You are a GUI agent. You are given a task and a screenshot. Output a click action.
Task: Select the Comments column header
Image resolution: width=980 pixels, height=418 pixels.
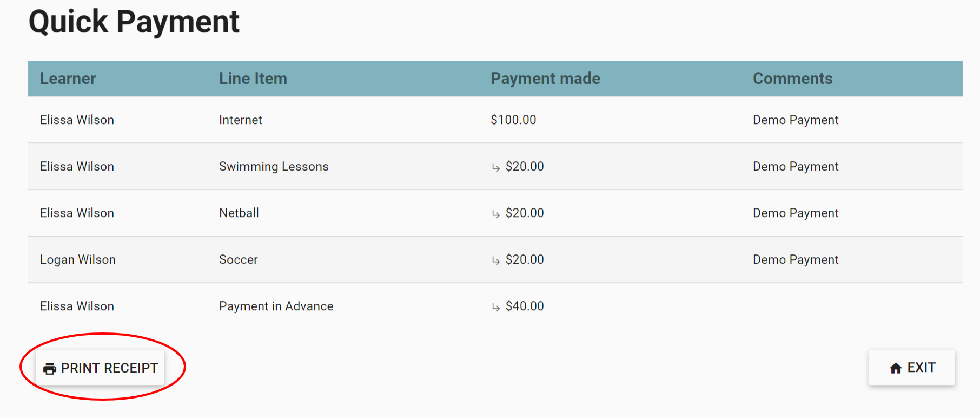click(x=792, y=79)
